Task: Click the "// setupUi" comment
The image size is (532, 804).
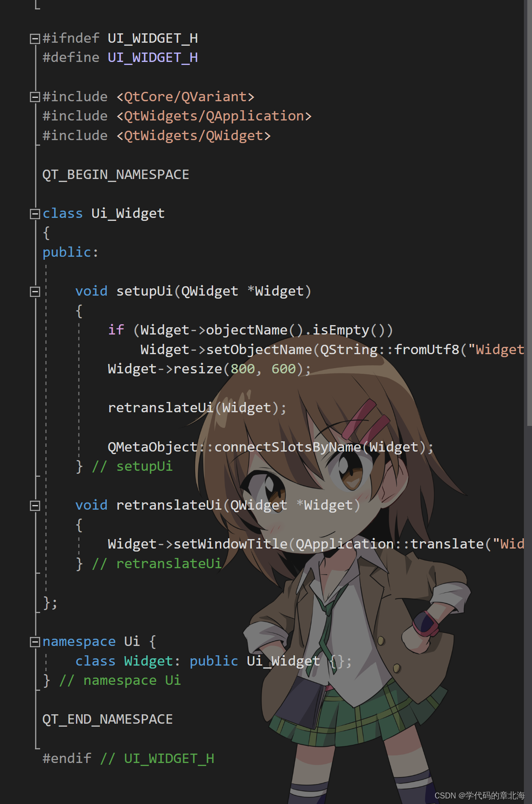Action: [132, 467]
